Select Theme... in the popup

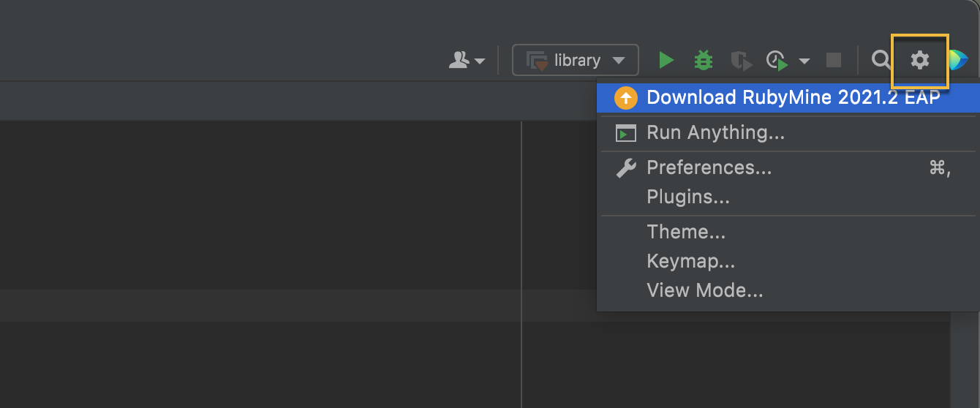(788, 233)
